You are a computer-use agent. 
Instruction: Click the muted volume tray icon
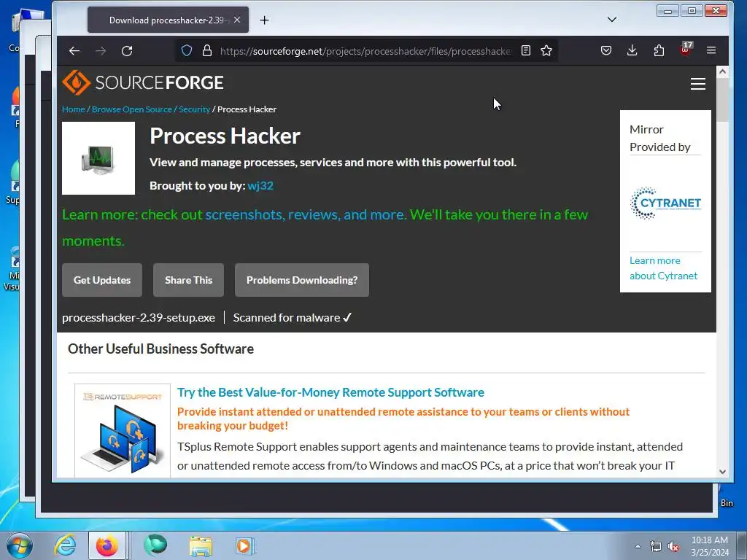point(673,547)
